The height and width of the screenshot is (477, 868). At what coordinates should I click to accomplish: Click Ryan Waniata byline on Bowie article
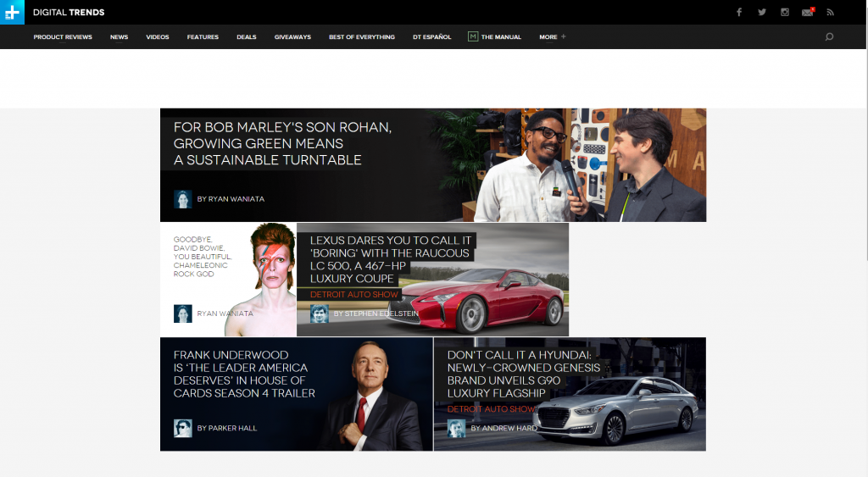225,313
